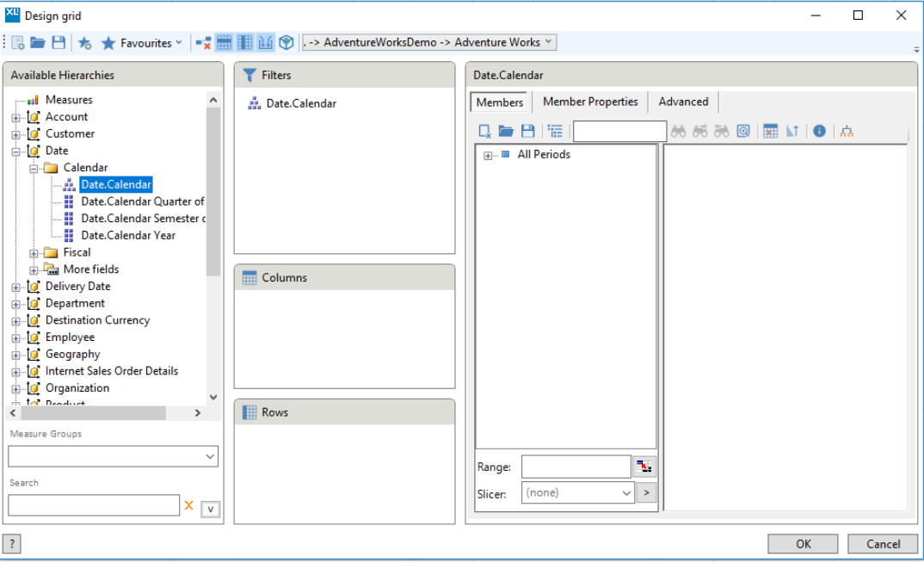Click the orange hierarchy icon
This screenshot has width=924, height=563.
click(x=847, y=131)
